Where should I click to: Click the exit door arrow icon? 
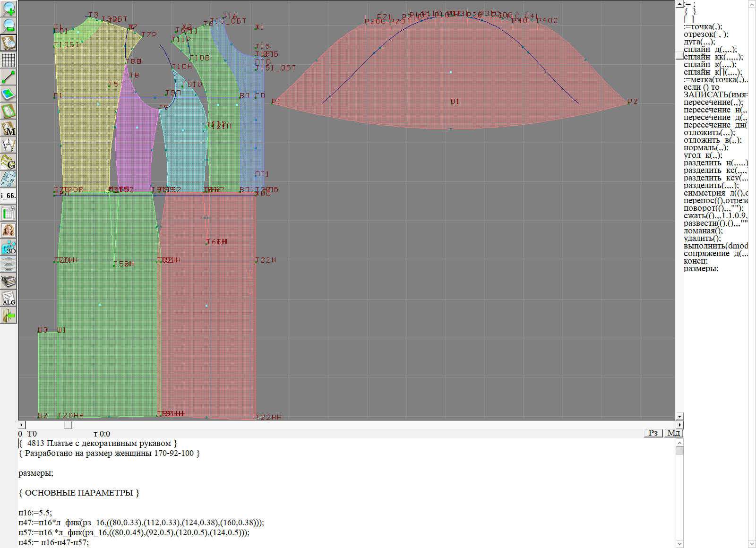click(x=9, y=315)
